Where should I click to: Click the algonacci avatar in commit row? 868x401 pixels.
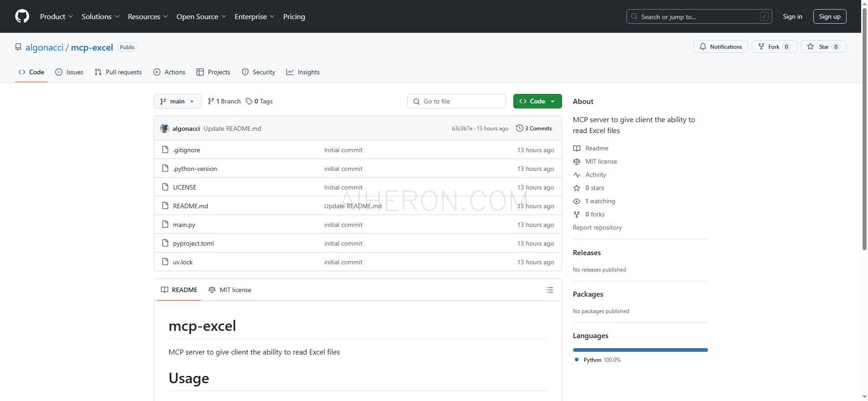click(165, 129)
